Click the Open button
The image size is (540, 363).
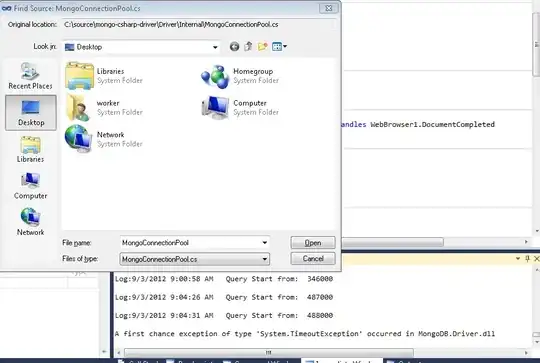[313, 243]
